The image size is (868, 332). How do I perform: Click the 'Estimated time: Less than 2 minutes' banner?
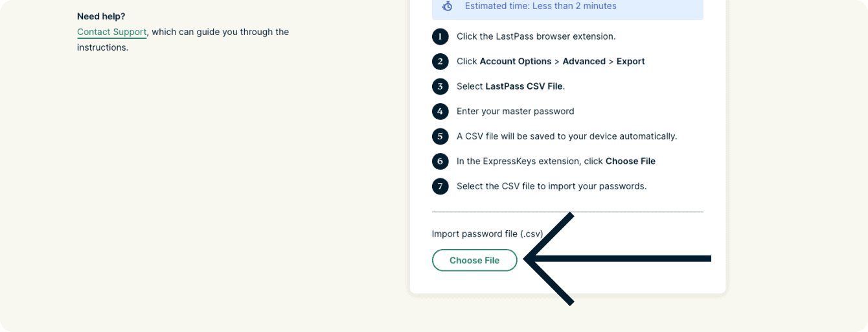[x=567, y=6]
